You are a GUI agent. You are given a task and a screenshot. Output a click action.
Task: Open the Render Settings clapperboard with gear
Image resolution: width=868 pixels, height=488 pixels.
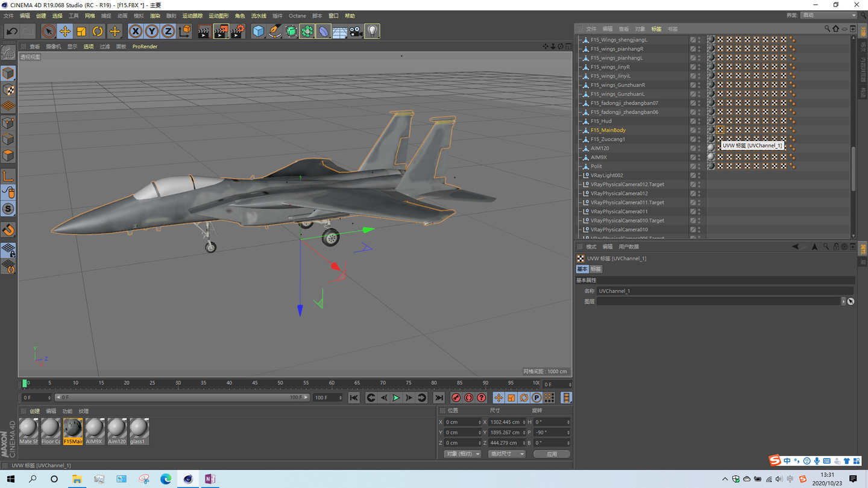coord(237,31)
